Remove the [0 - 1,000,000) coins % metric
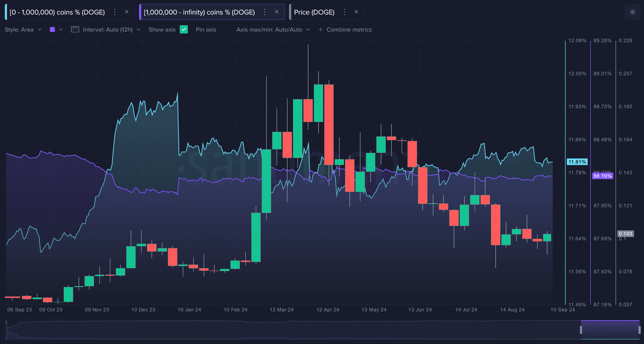Screen dimensions: 644x344 pos(127,12)
